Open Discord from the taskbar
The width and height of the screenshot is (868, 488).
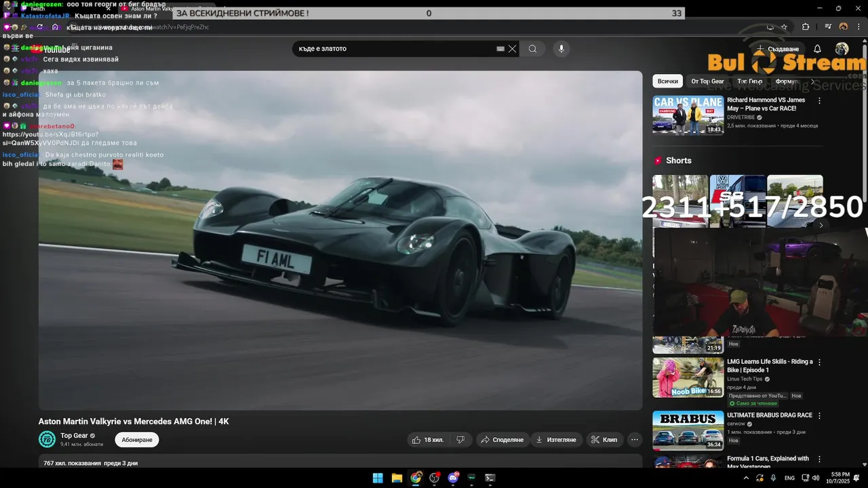pyautogui.click(x=453, y=478)
